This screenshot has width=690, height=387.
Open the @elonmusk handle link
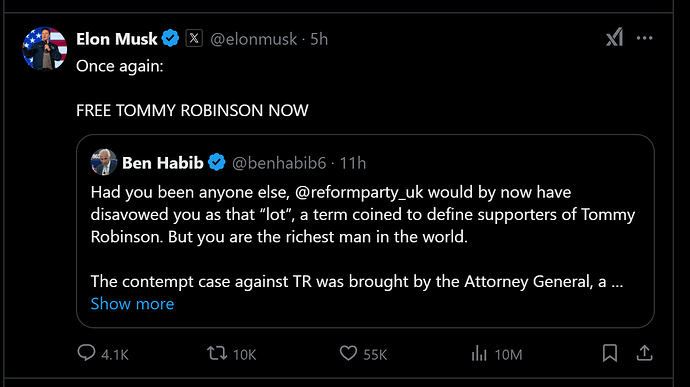click(x=253, y=40)
